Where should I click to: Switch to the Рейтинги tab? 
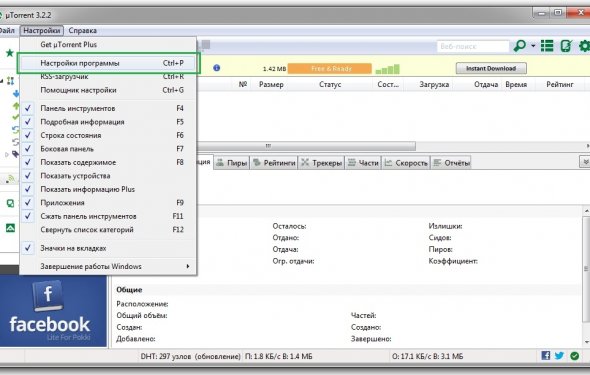click(x=274, y=163)
